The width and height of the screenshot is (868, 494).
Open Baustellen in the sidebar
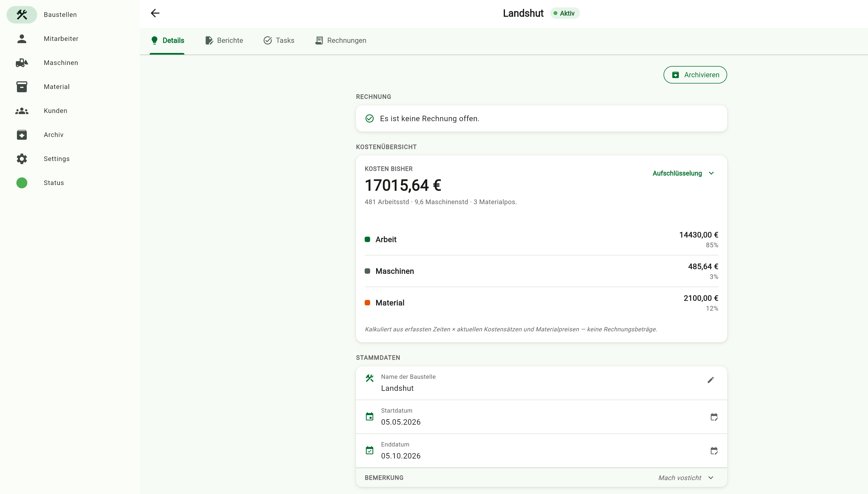(x=60, y=14)
